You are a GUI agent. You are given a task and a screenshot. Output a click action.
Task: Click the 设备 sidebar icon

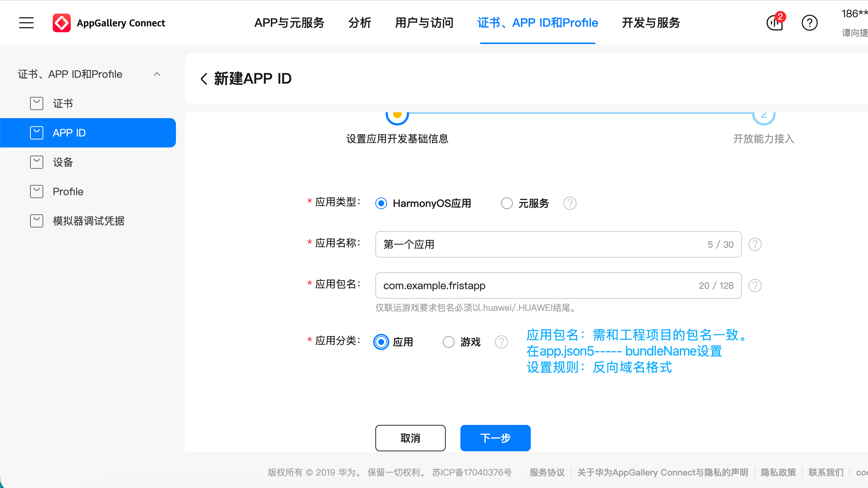click(x=36, y=162)
